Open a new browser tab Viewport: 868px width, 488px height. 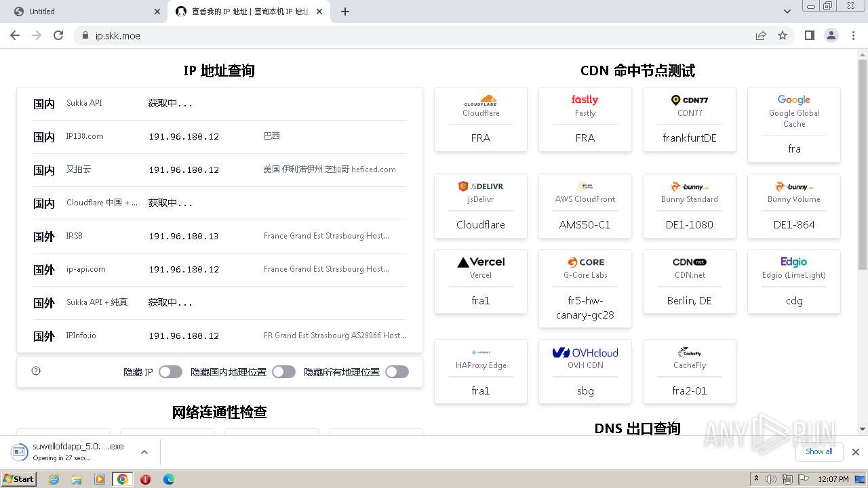coord(345,12)
